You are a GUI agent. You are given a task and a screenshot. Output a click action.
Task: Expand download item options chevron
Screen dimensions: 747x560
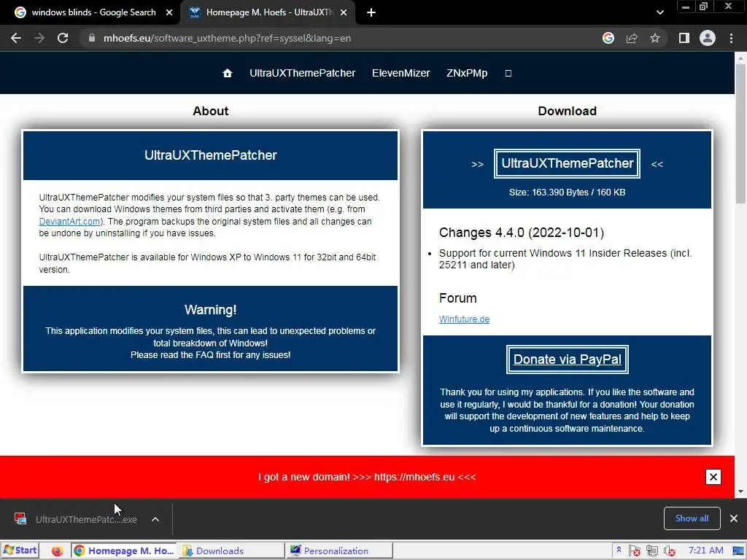coord(155,519)
